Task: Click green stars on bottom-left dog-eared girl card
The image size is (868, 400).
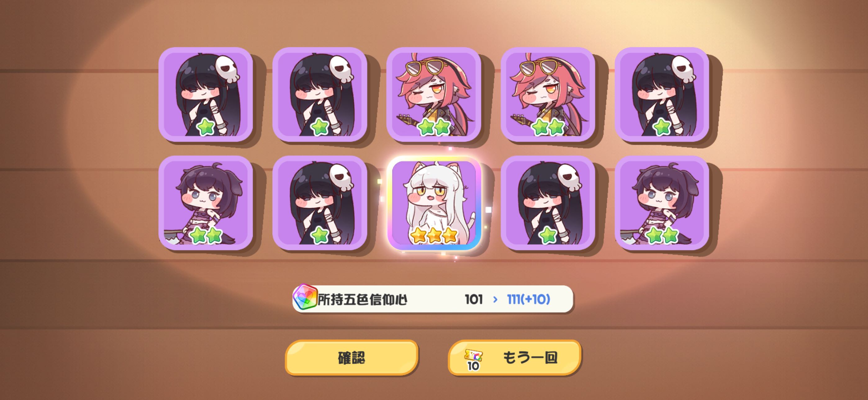Action: [206, 235]
